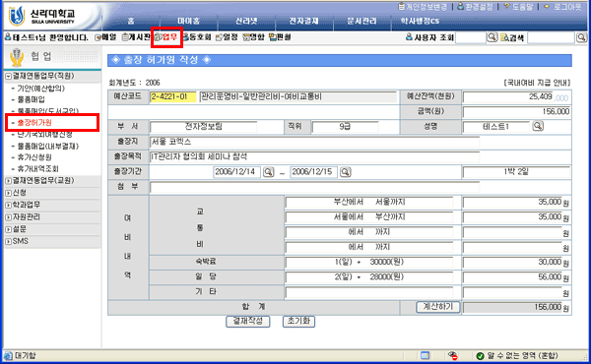The image size is (591, 364).
Task: Click the 기타 description field
Action: [369, 292]
